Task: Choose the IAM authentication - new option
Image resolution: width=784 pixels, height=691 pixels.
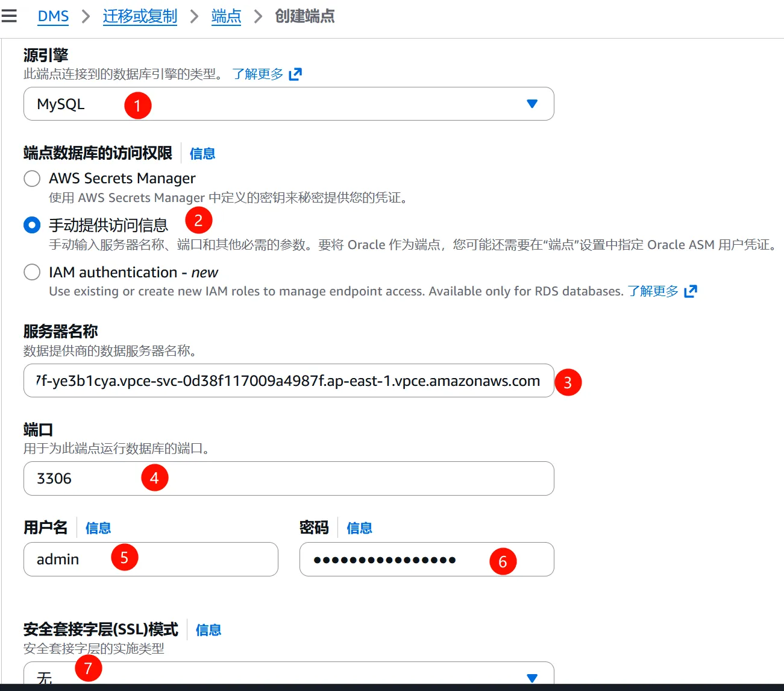Action: [x=31, y=272]
